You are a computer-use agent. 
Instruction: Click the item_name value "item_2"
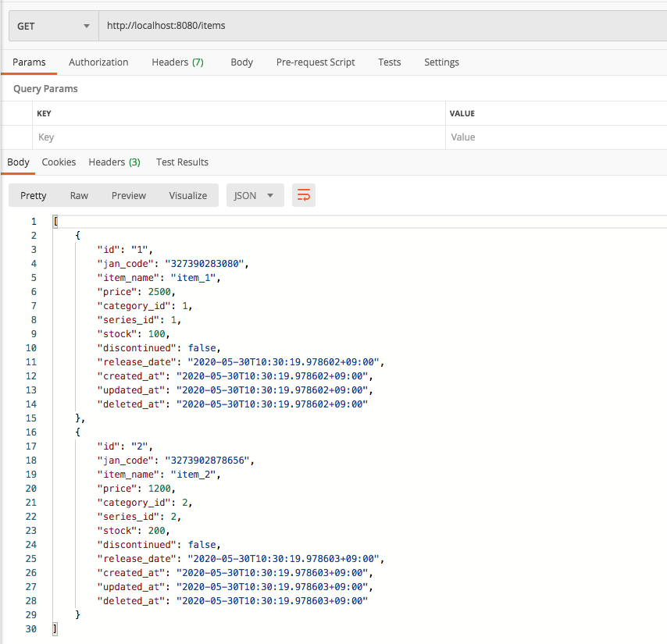tap(193, 474)
